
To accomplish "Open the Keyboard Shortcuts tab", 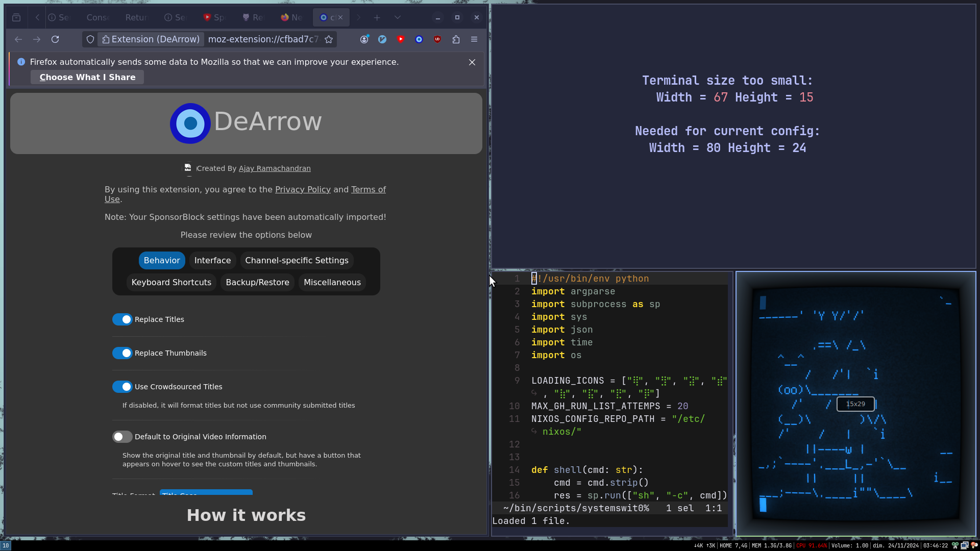I will click(171, 282).
